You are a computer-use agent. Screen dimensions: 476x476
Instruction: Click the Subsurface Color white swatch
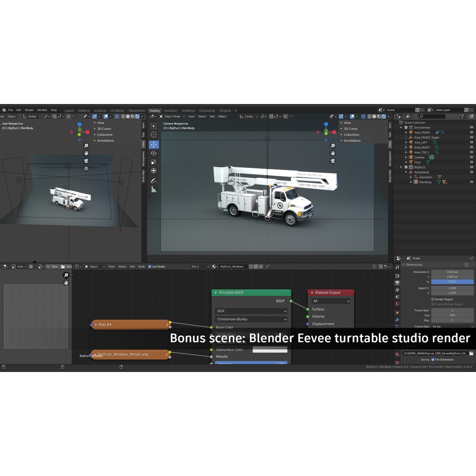coord(270,350)
